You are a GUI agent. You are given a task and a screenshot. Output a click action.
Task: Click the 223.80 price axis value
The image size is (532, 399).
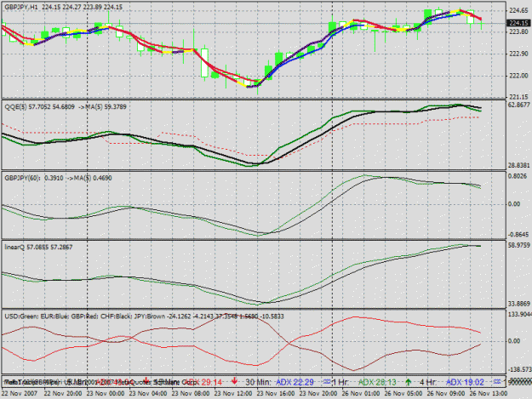(x=518, y=31)
